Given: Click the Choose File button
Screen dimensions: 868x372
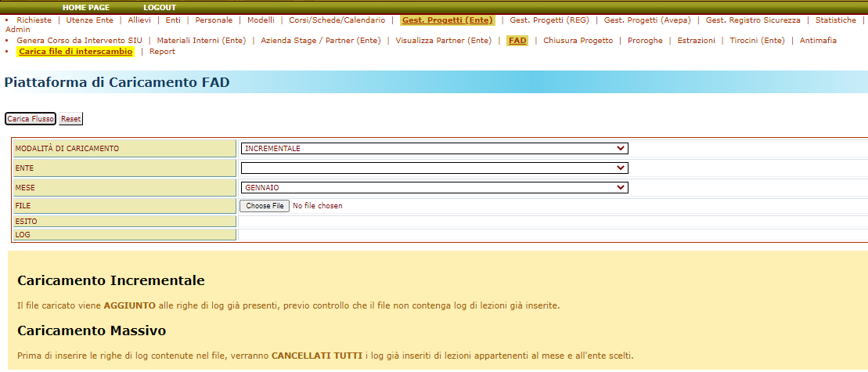Looking at the screenshot, I should [265, 206].
